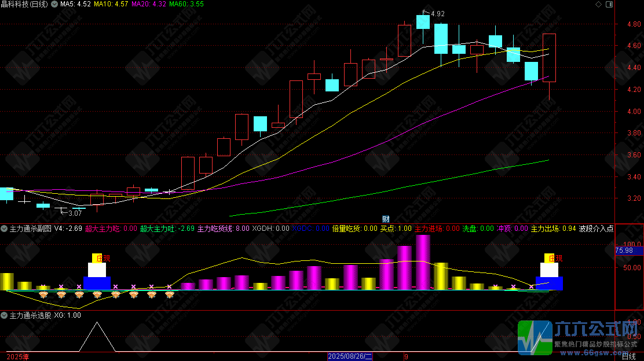Expand 主力通杀选股 indicator dropdown arrow
Screen dimensions: 644x361
4,315
